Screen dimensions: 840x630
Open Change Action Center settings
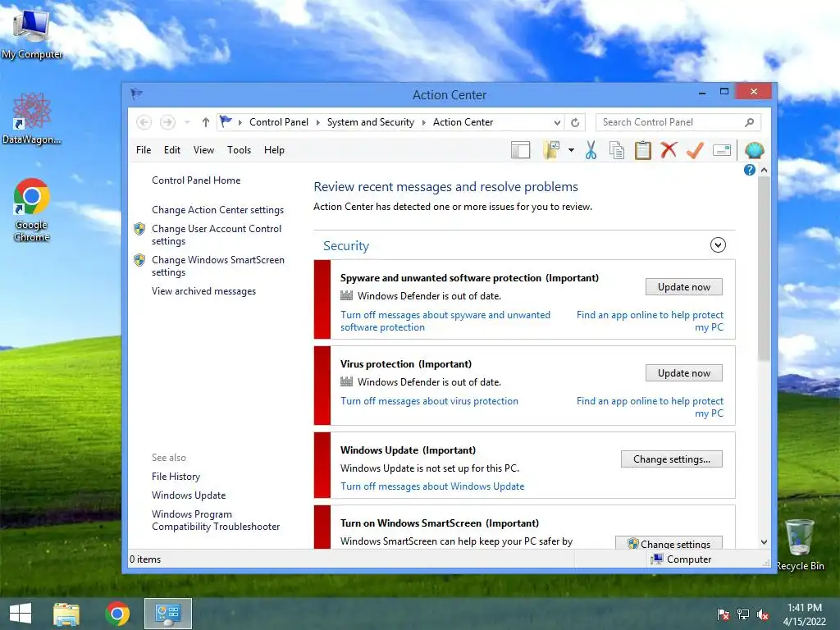217,210
